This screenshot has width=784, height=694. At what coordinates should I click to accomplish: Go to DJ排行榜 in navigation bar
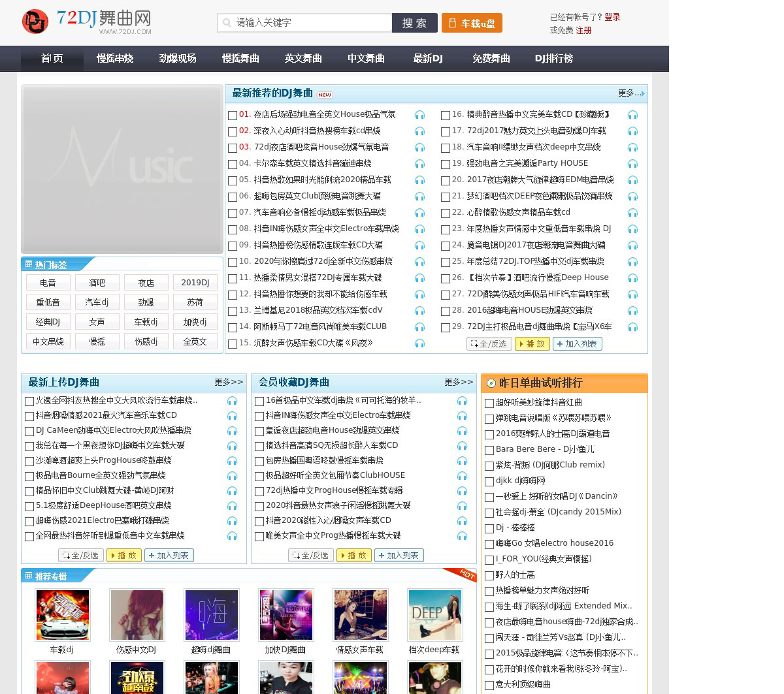[x=553, y=59]
